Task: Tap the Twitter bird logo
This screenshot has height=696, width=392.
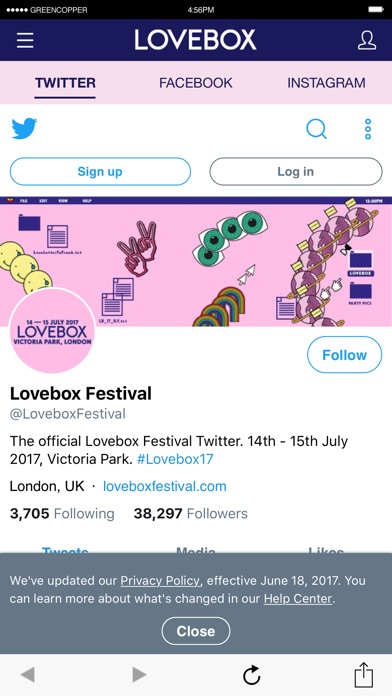Action: point(24,129)
